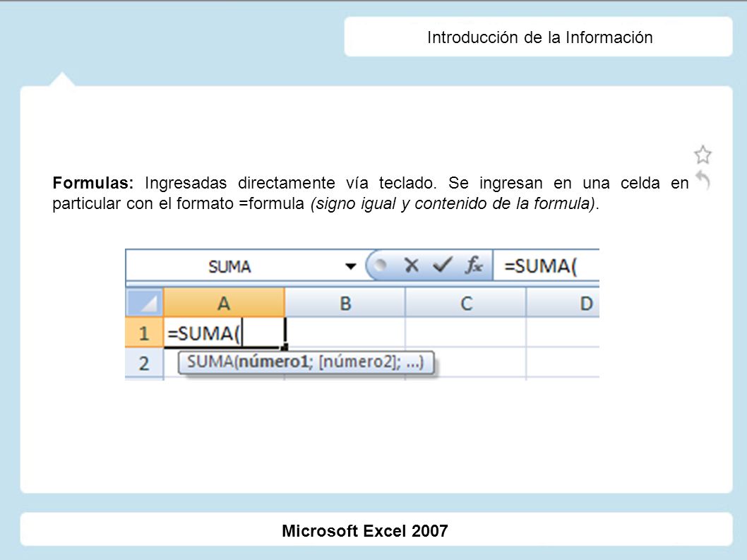Image resolution: width=747 pixels, height=560 pixels.
Task: Click the Introducción de la Información title
Action: [539, 37]
